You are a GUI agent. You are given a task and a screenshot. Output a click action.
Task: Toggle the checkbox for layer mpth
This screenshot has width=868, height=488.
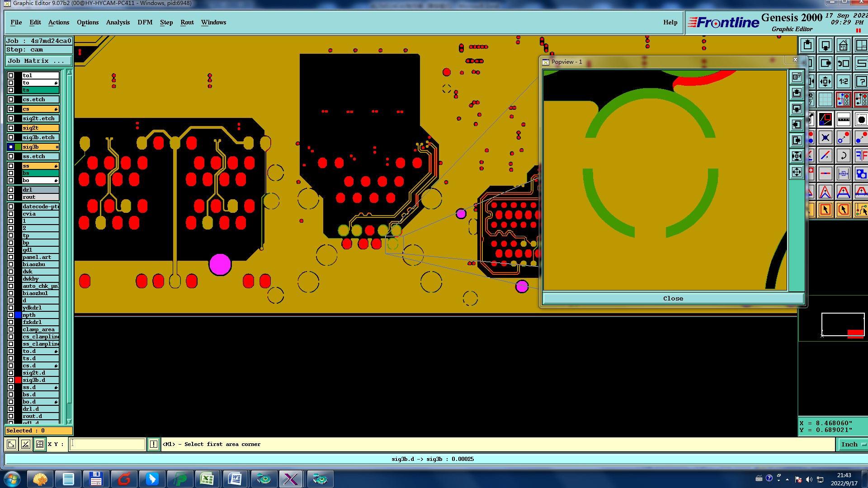coord(11,315)
